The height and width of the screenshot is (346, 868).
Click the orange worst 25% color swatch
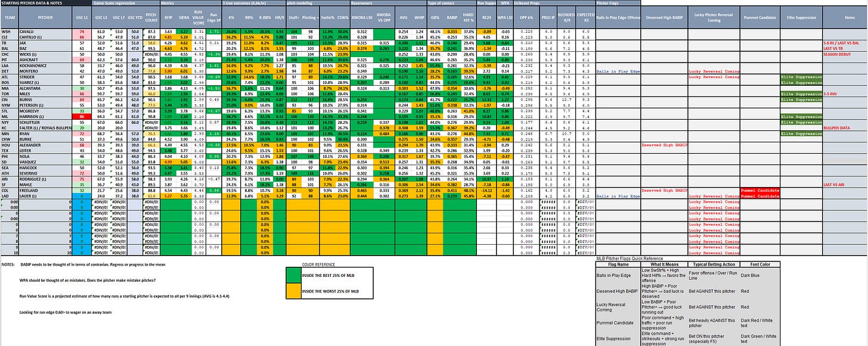[x=294, y=292]
